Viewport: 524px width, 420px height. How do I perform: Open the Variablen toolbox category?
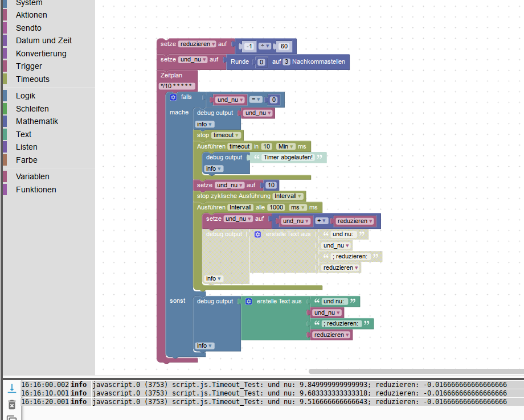[x=33, y=177]
